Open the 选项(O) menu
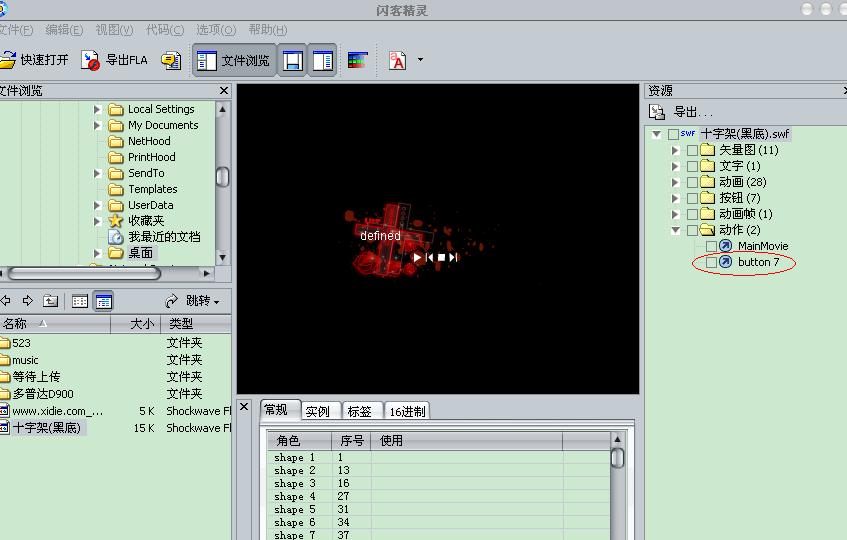Image resolution: width=847 pixels, height=540 pixels. click(216, 30)
